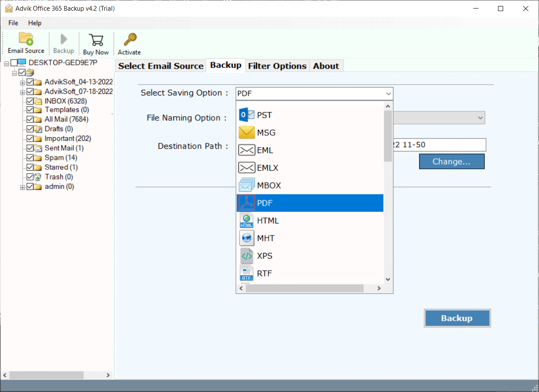Expand the AdvikSoft_04-13-2022 folder
This screenshot has width=539, height=392.
coord(23,82)
